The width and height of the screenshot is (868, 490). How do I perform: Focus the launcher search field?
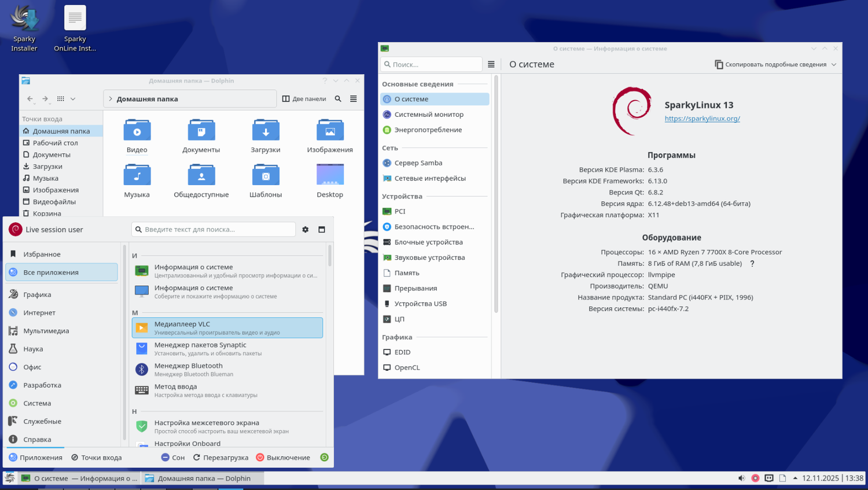point(214,230)
